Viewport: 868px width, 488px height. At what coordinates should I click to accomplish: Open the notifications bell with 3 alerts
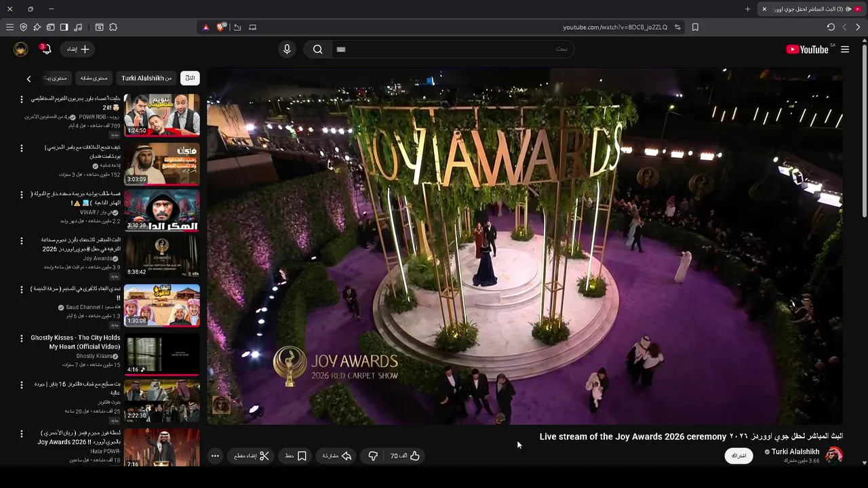pyautogui.click(x=45, y=49)
